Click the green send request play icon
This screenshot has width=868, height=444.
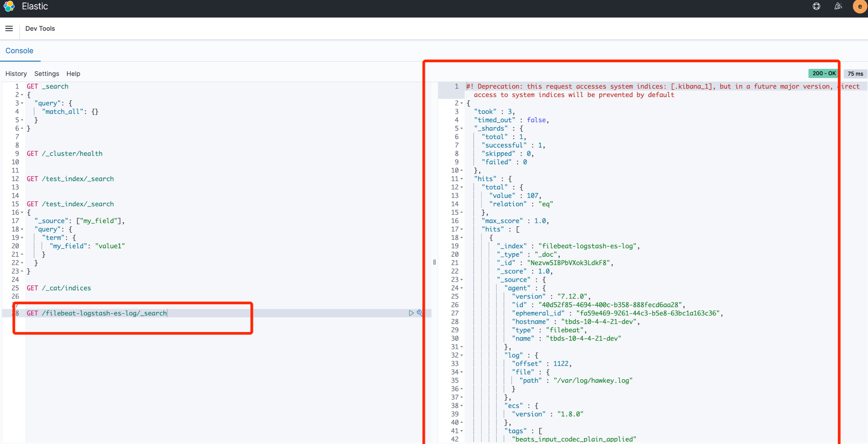[x=411, y=313]
